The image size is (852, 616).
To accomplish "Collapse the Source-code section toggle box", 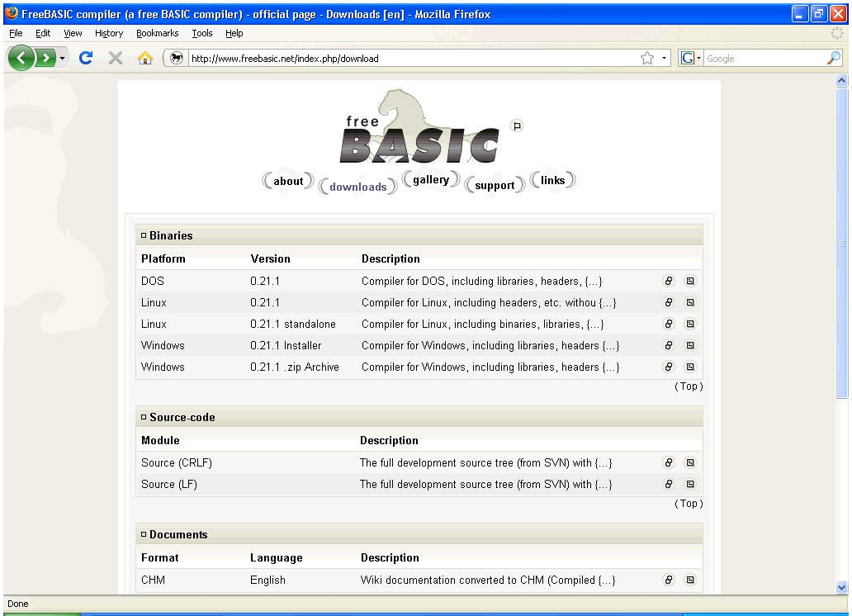I will pos(144,417).
